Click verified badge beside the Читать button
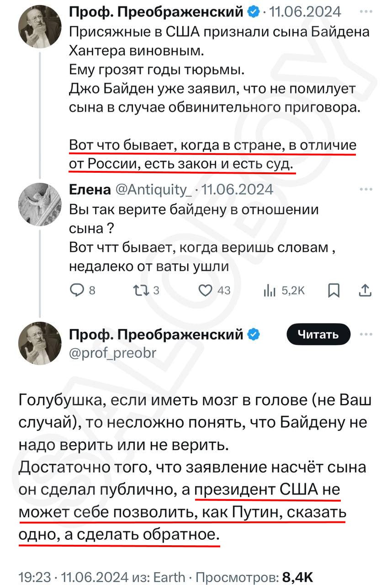 [253, 335]
